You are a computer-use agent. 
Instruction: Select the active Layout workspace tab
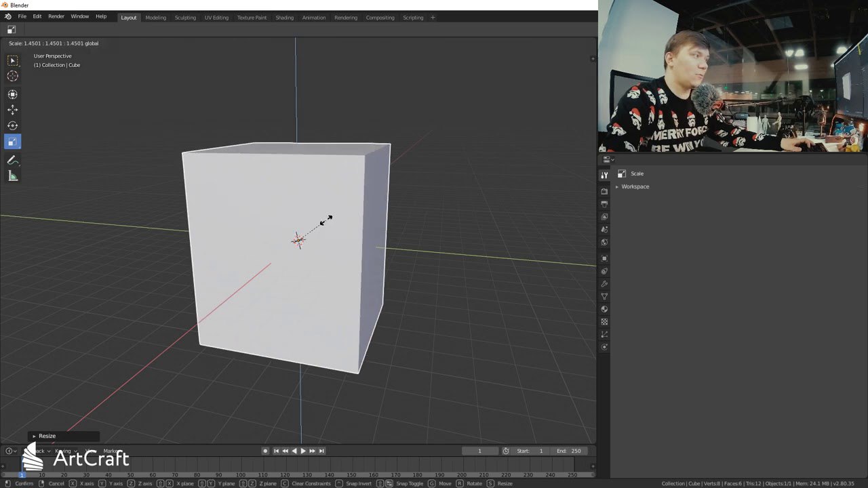129,18
